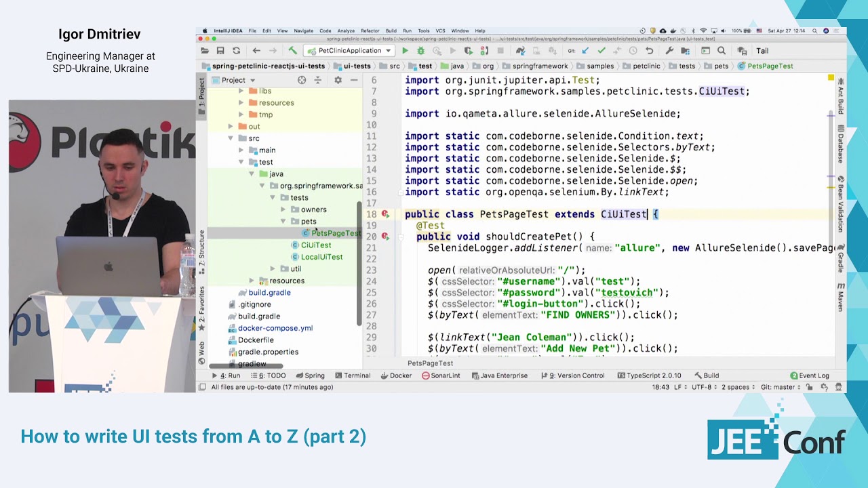The height and width of the screenshot is (488, 868).
Task: Change LF line separator in status bar
Action: (x=679, y=387)
